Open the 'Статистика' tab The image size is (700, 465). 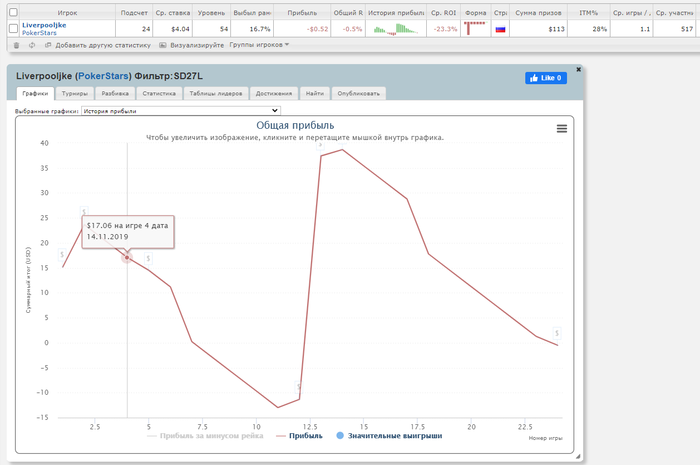[x=159, y=93]
